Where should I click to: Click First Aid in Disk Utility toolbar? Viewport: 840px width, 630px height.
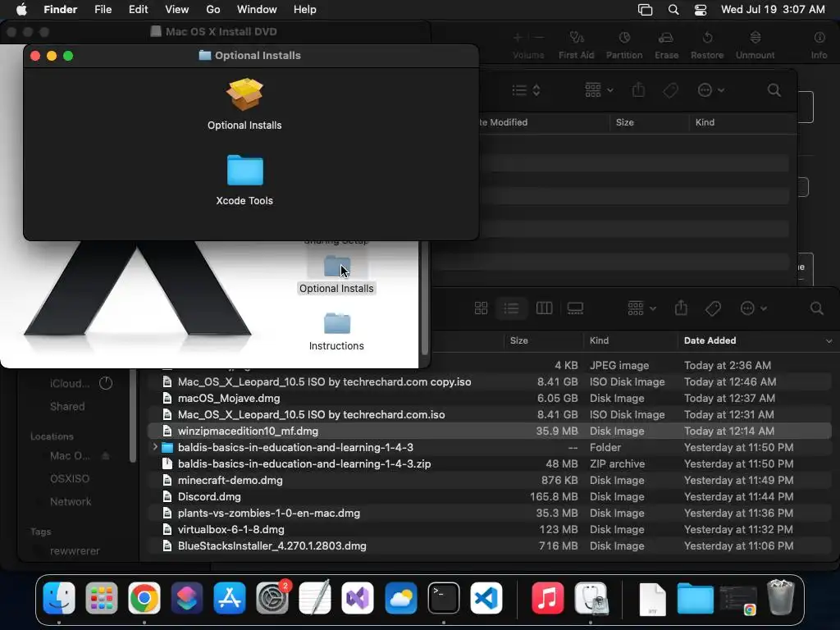tap(576, 45)
